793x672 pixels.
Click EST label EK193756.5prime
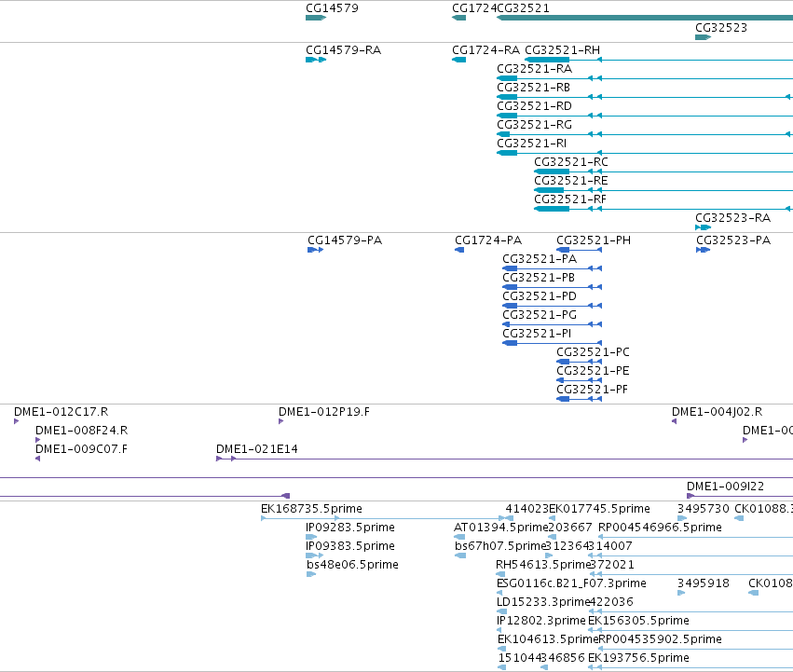pos(638,658)
